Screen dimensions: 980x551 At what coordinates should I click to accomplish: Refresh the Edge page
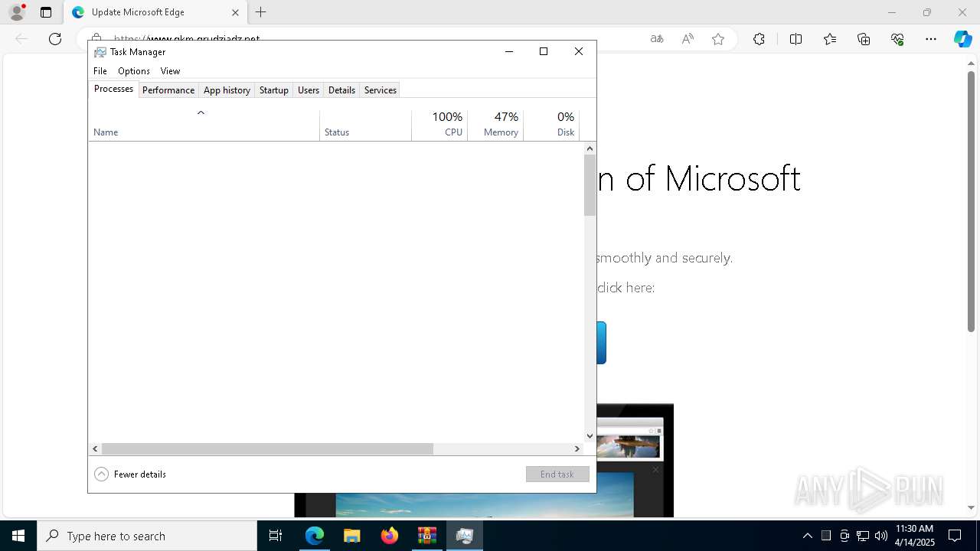(x=55, y=39)
